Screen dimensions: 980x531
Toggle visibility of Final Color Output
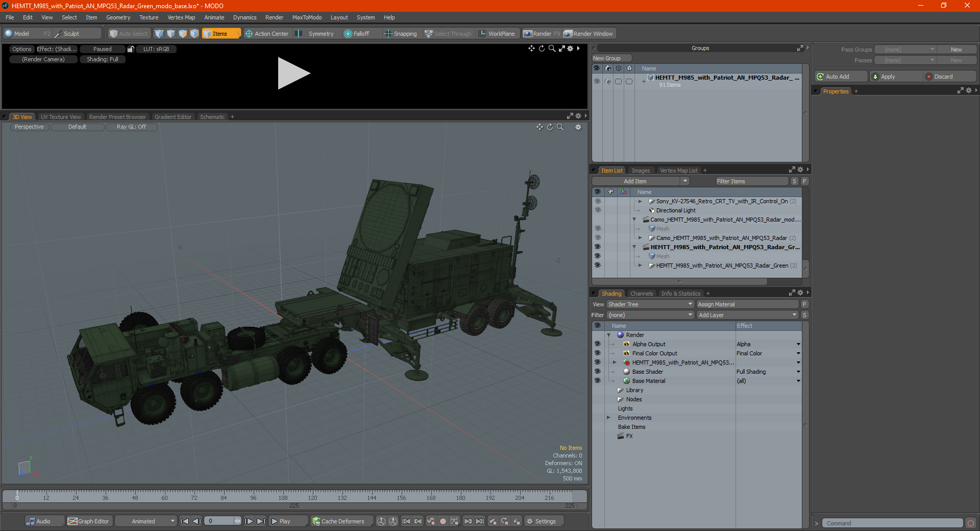597,353
